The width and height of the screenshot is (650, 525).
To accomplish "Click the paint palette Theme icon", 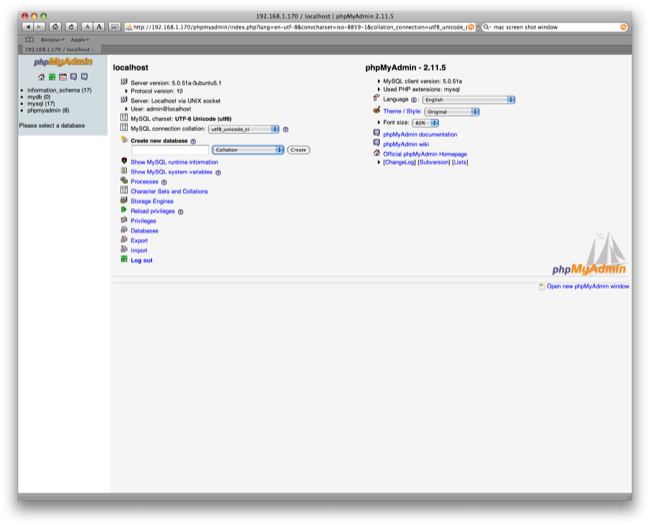I will (x=376, y=110).
